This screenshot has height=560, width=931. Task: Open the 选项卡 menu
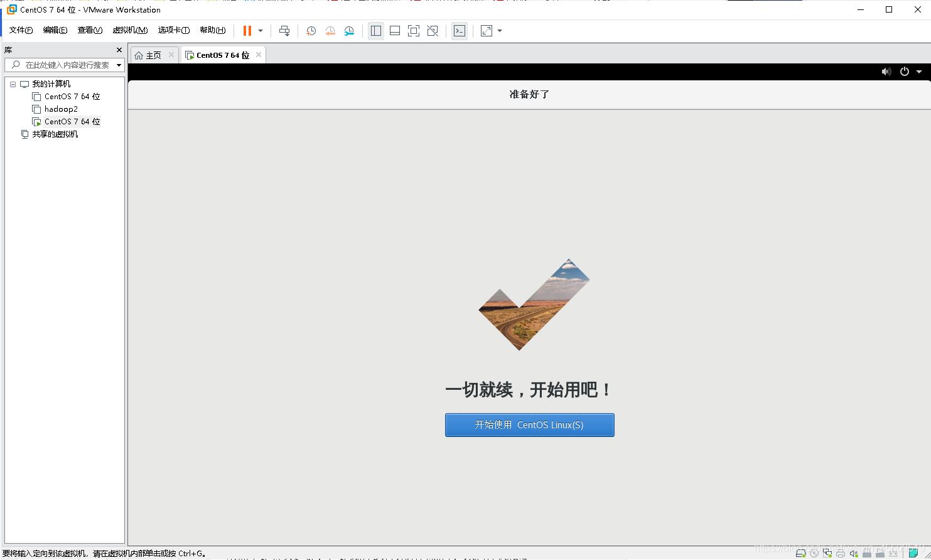pos(174,30)
